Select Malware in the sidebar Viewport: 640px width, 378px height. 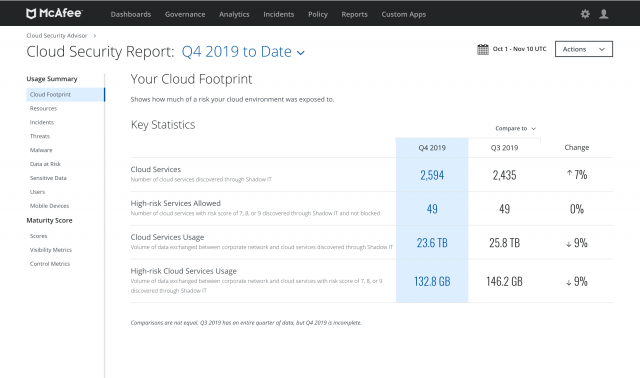pyautogui.click(x=41, y=150)
